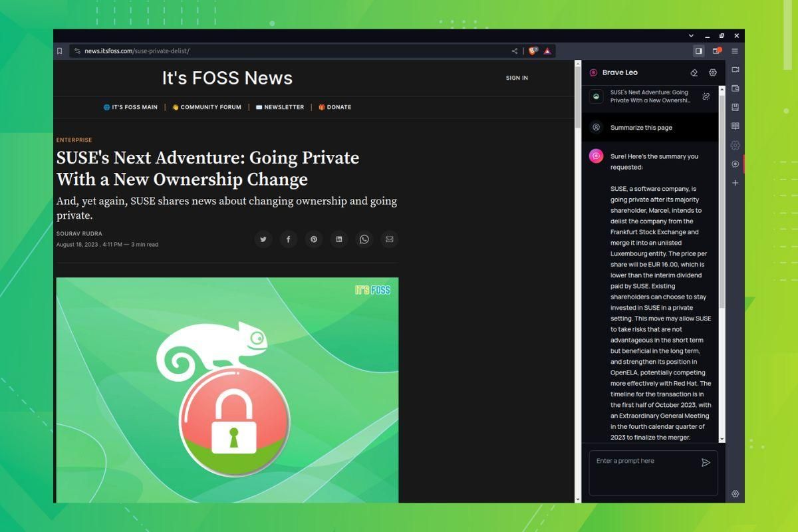Start Brave Talk from the sidebar
The image size is (798, 532).
735,69
